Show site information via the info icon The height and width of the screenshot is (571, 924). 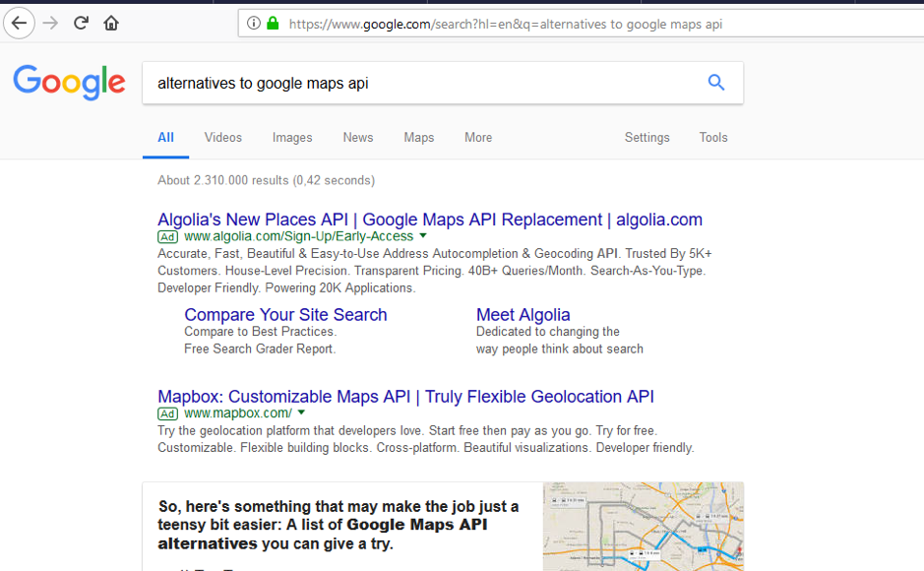[x=254, y=24]
